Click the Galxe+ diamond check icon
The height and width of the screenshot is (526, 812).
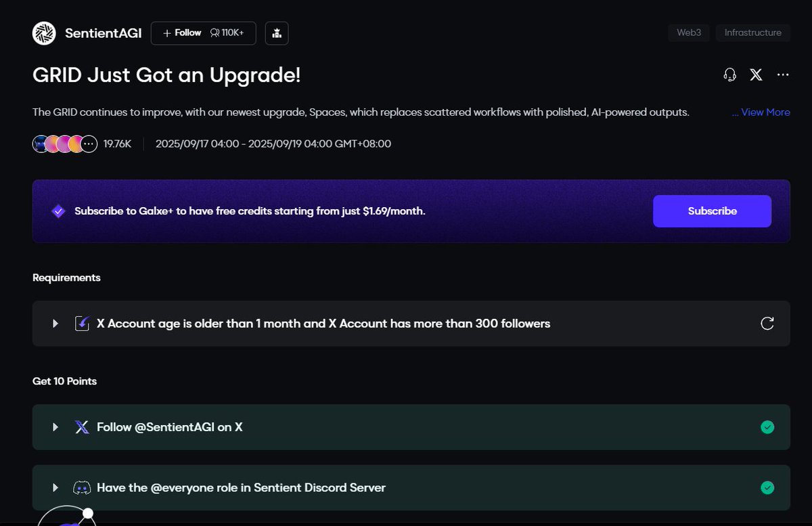click(x=58, y=211)
